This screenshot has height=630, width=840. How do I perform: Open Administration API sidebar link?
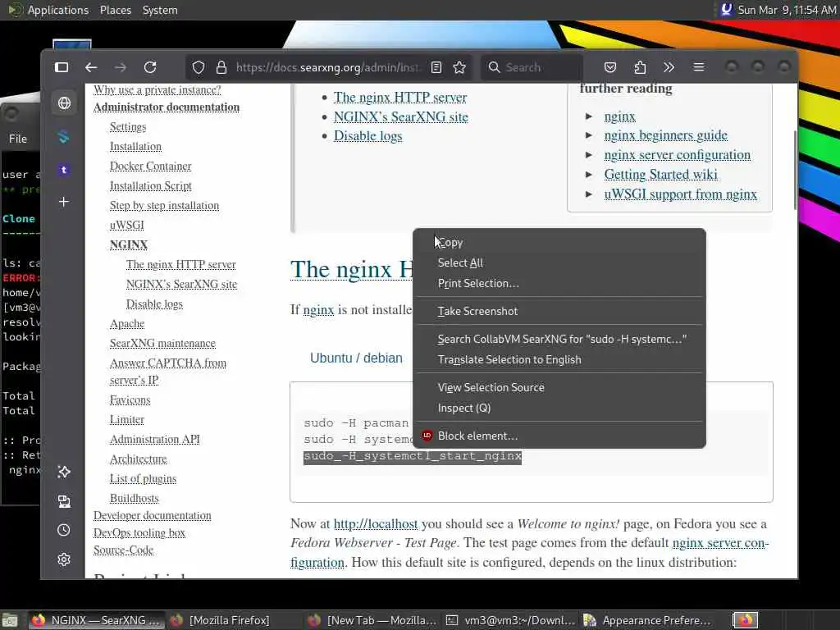pos(155,440)
